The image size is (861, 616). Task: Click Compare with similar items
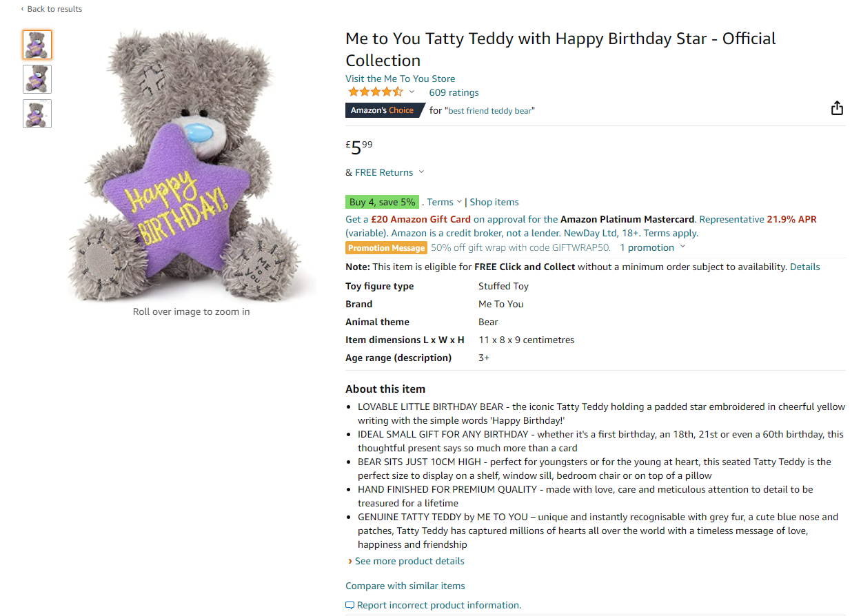[x=405, y=586]
